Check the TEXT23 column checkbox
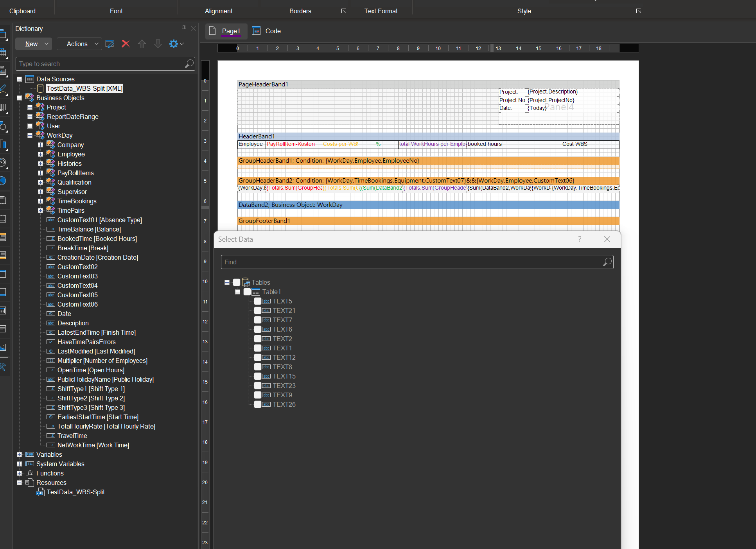The width and height of the screenshot is (756, 549). point(258,386)
